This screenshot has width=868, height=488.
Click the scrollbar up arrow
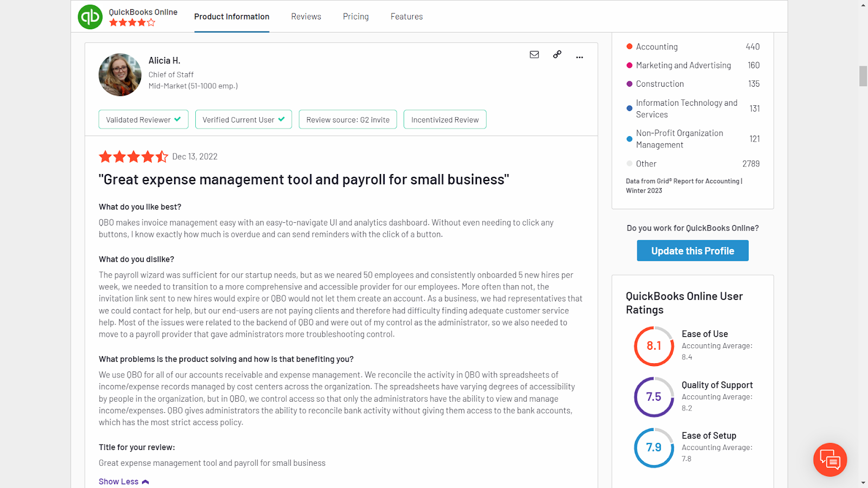click(x=863, y=5)
